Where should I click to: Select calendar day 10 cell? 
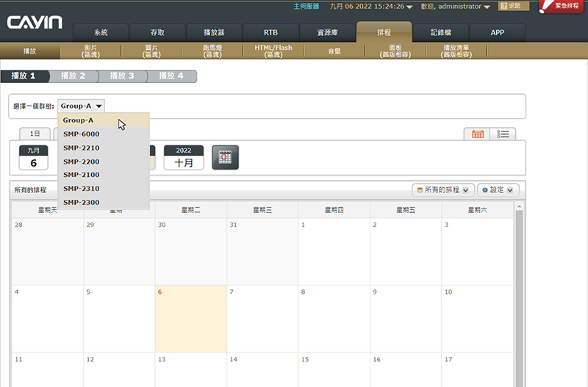pos(477,319)
